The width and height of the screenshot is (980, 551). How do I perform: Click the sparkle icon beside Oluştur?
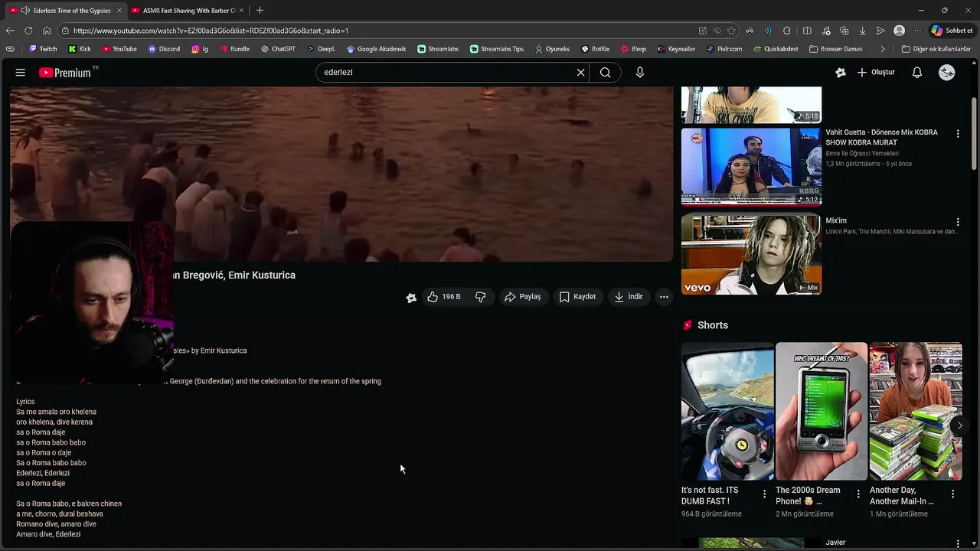tap(841, 72)
